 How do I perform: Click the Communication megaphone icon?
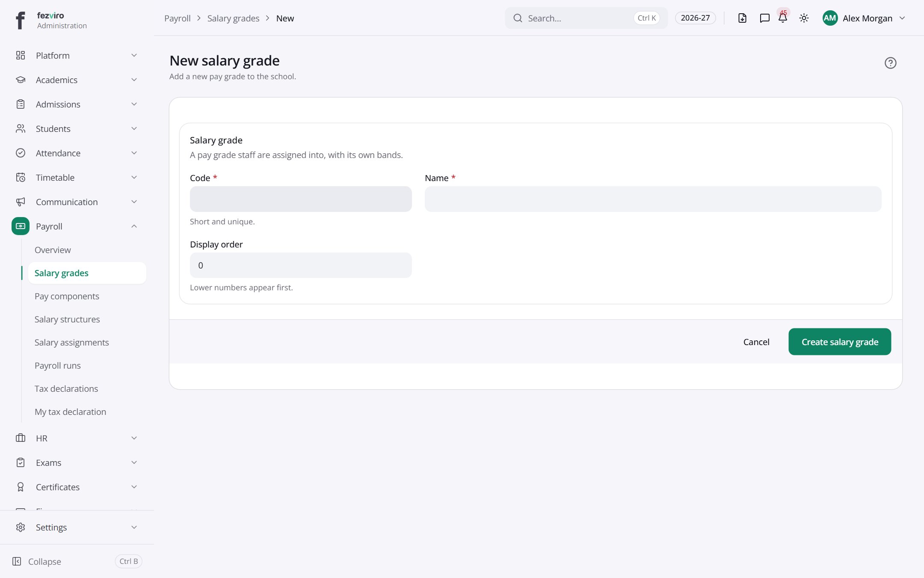[x=21, y=202]
